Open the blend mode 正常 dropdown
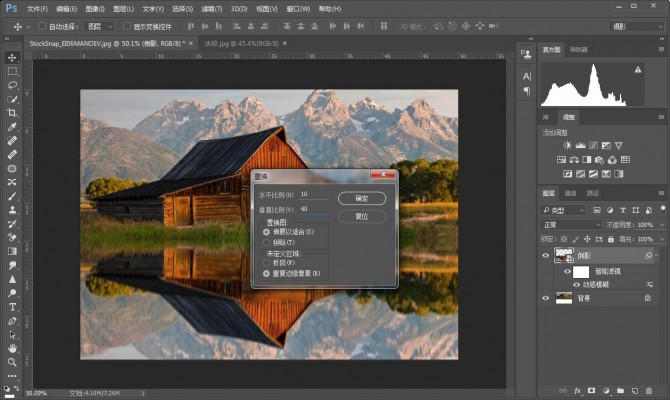670x400 pixels. [x=571, y=225]
